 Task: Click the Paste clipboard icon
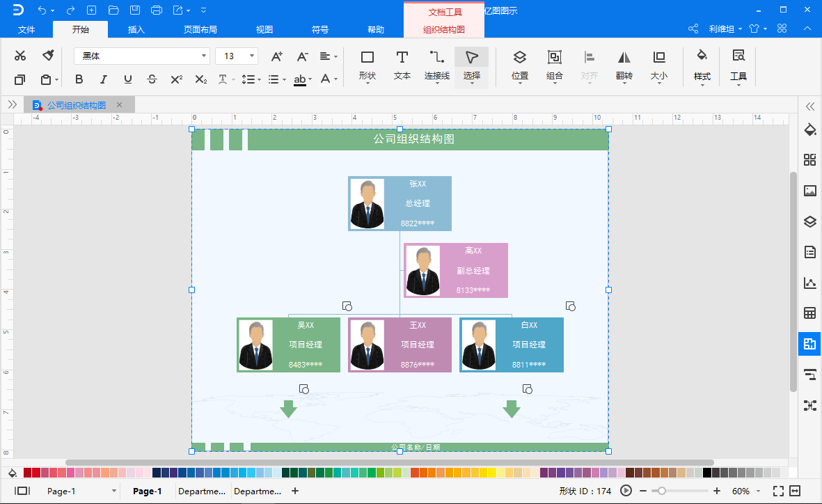46,80
